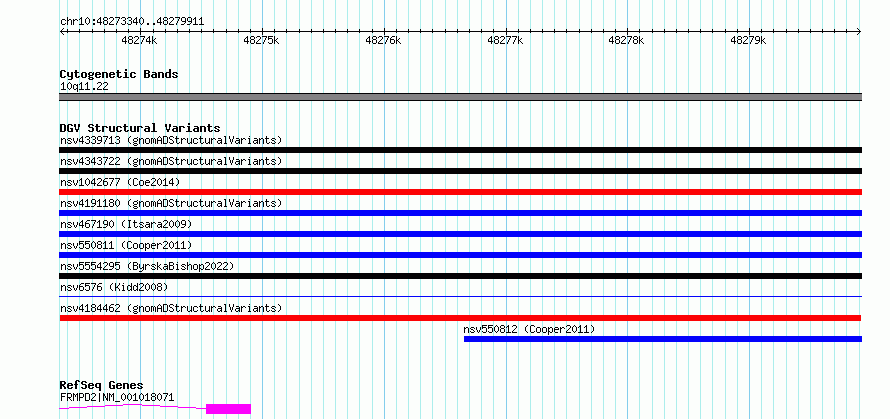Viewport: 890px width, 419px height.
Task: Select the red bar under nsv4184462
Action: click(x=460, y=318)
